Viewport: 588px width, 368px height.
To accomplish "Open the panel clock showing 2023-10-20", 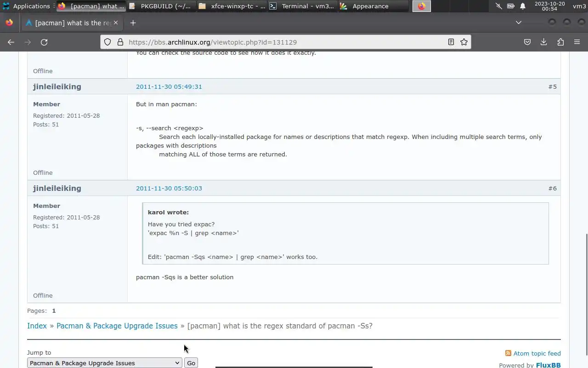I will pyautogui.click(x=549, y=6).
